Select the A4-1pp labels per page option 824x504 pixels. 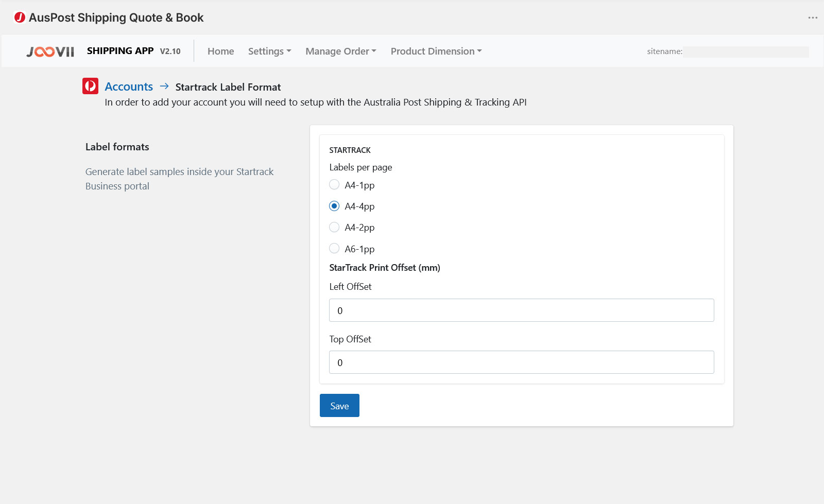pos(334,184)
